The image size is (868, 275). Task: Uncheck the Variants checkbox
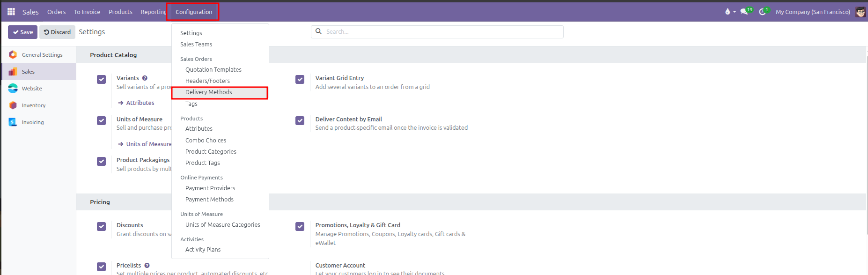[x=101, y=79]
